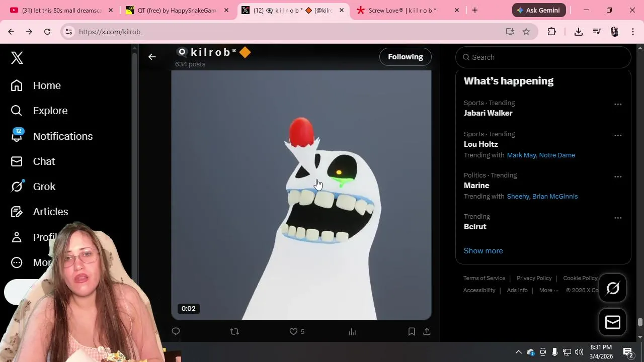Click the repost icon under the video
Screen dimensions: 644x362
click(x=234, y=331)
